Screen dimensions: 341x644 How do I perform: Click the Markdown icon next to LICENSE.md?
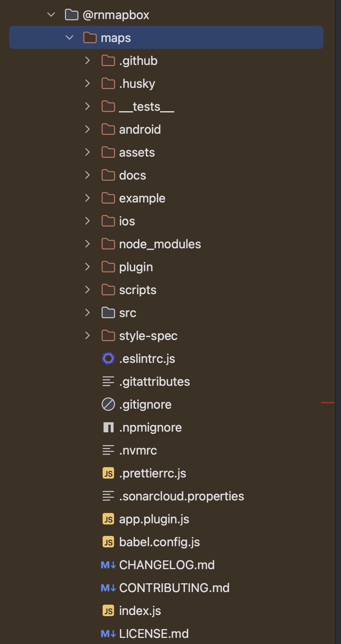[108, 633]
